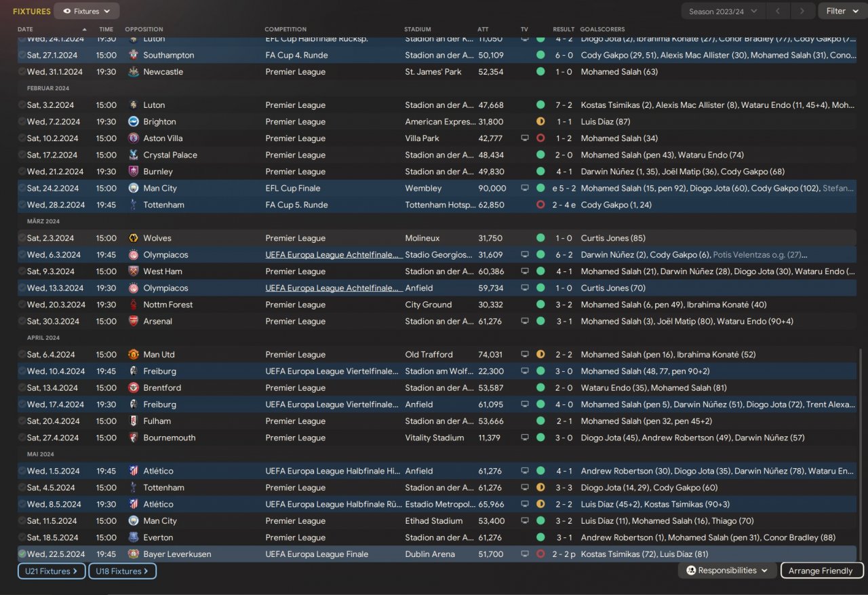Click Atlético badge in 1.5.2024 row

click(x=134, y=471)
